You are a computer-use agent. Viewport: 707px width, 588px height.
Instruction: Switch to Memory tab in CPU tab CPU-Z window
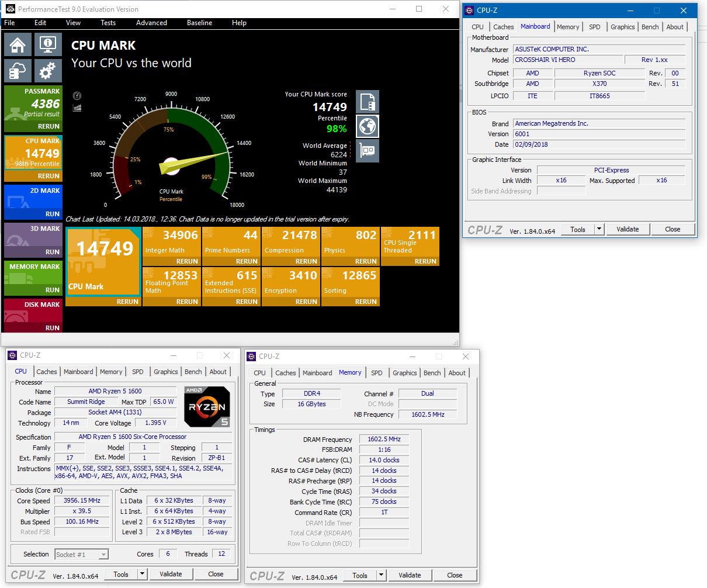pos(111,372)
